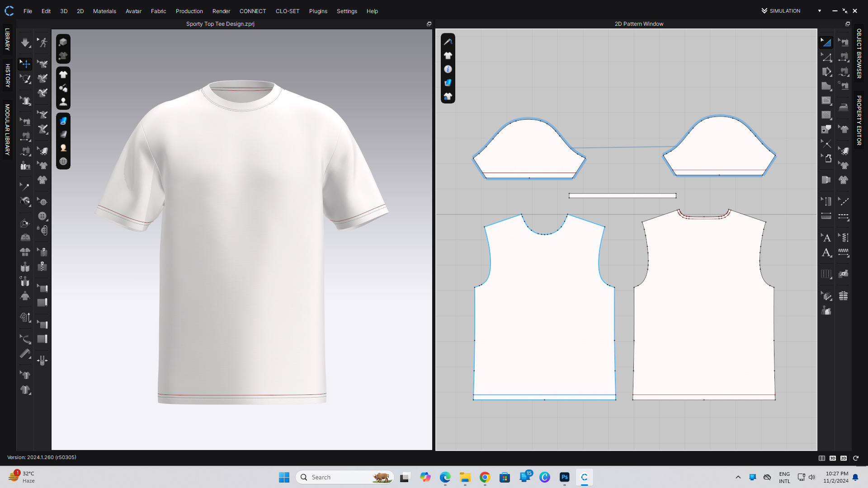This screenshot has height=488, width=868.
Task: Select the Polygon pattern tool
Action: 826,86
